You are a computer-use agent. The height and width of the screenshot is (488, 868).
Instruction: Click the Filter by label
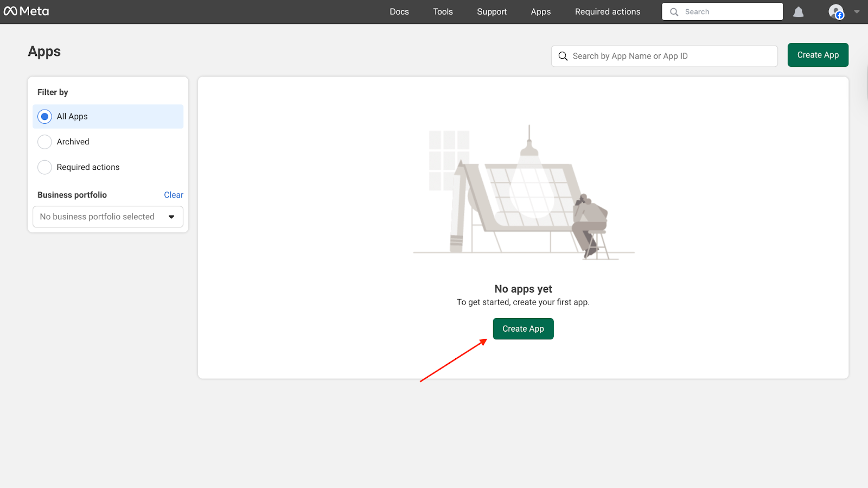(53, 92)
